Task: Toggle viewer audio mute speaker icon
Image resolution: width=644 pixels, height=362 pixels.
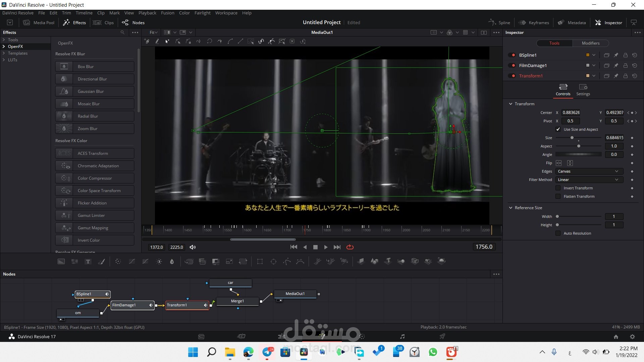Action: tap(193, 247)
